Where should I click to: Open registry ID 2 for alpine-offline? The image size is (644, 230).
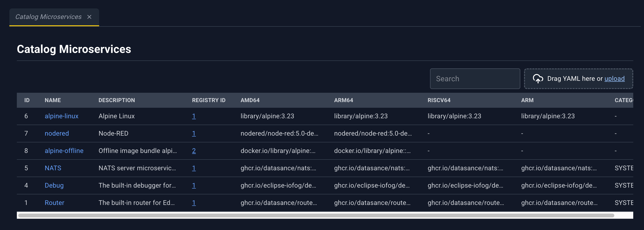(x=194, y=151)
